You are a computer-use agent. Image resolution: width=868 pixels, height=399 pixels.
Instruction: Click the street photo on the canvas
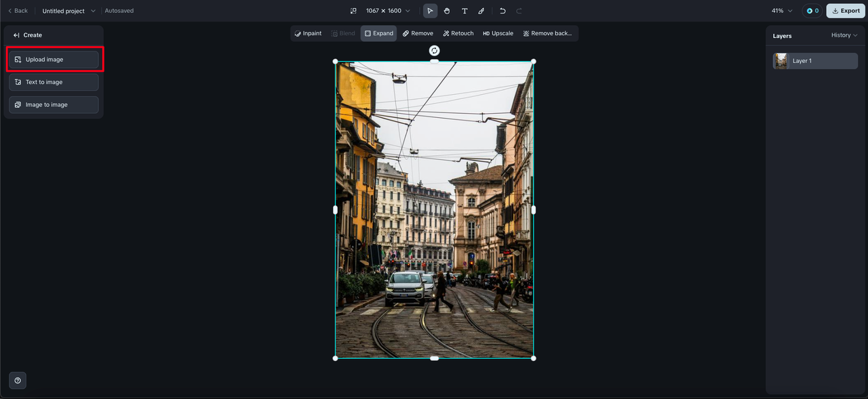coord(435,210)
